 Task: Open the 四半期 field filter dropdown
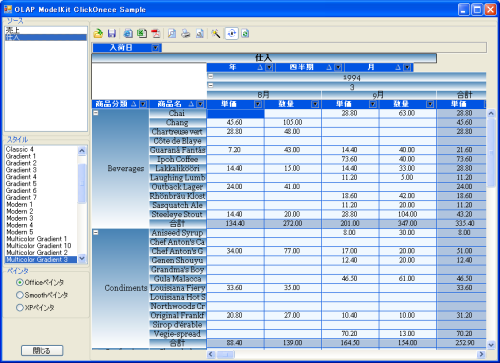point(338,67)
